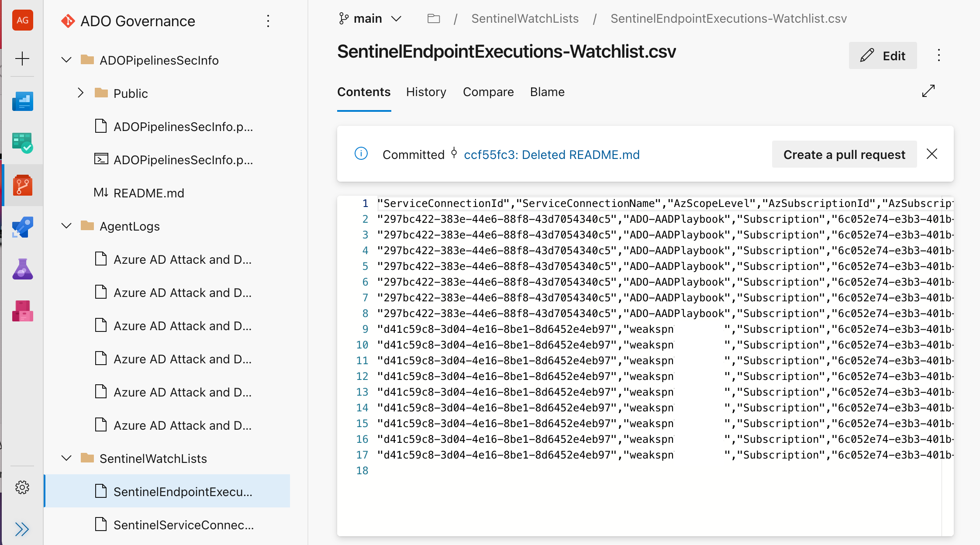Open project settings gear icon
Viewport: 980px width, 545px height.
click(22, 487)
